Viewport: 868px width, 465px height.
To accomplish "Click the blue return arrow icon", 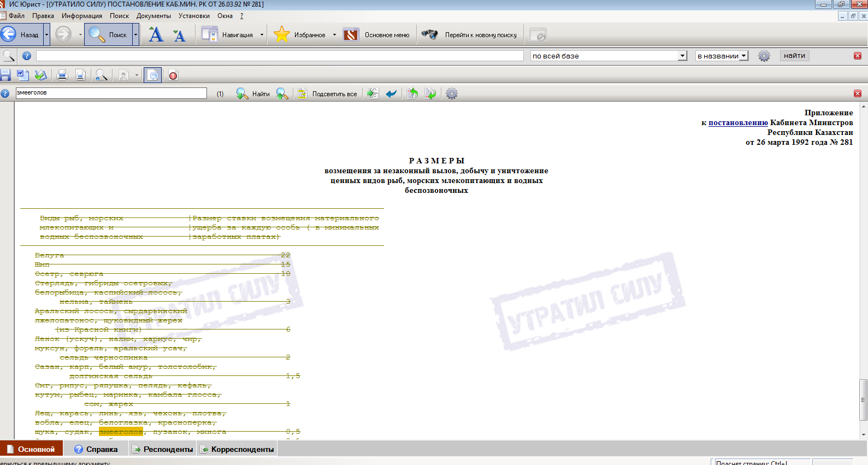I will click(391, 94).
